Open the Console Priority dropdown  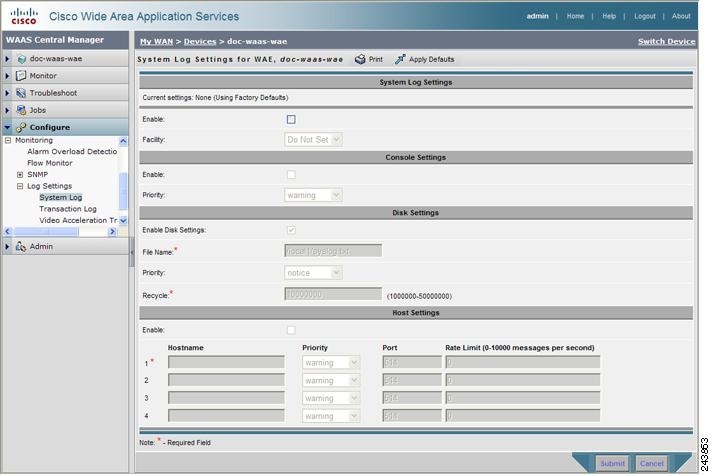[x=313, y=195]
